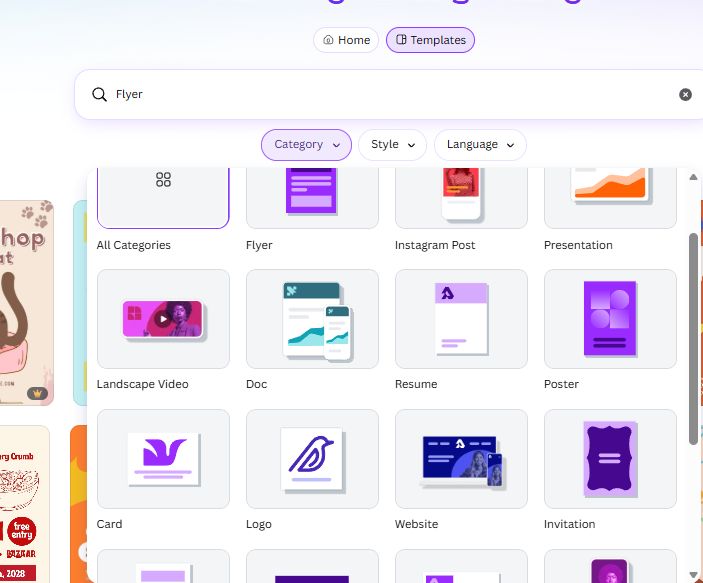
Task: Click the Invitation label
Action: click(x=569, y=524)
